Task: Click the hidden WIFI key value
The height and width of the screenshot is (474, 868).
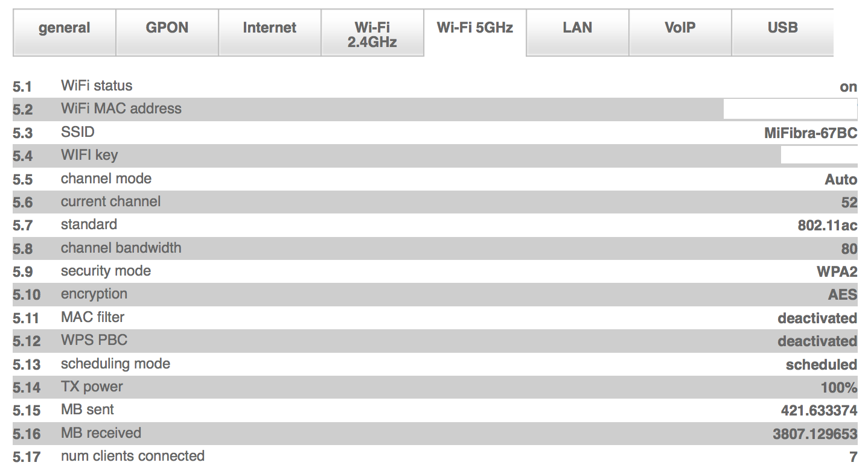Action: [x=819, y=155]
